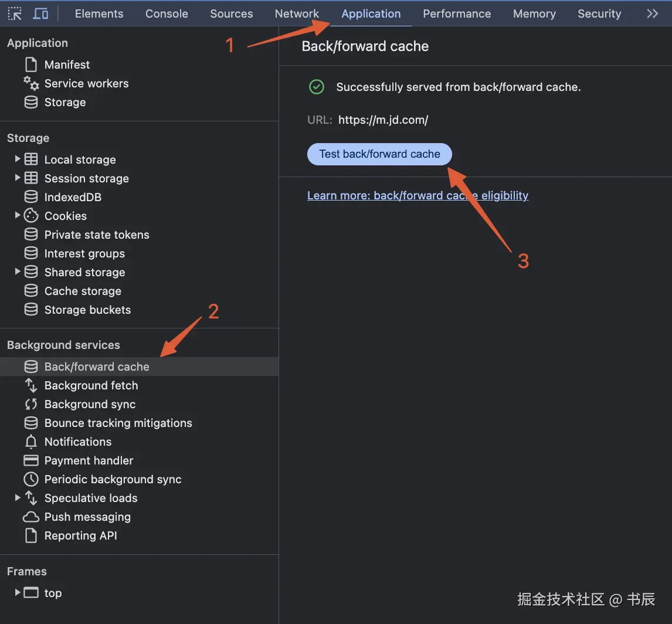Click the inspect element selector icon

[15, 13]
